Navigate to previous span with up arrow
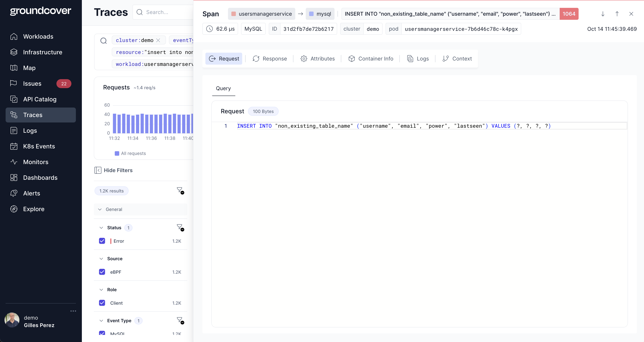 617,14
